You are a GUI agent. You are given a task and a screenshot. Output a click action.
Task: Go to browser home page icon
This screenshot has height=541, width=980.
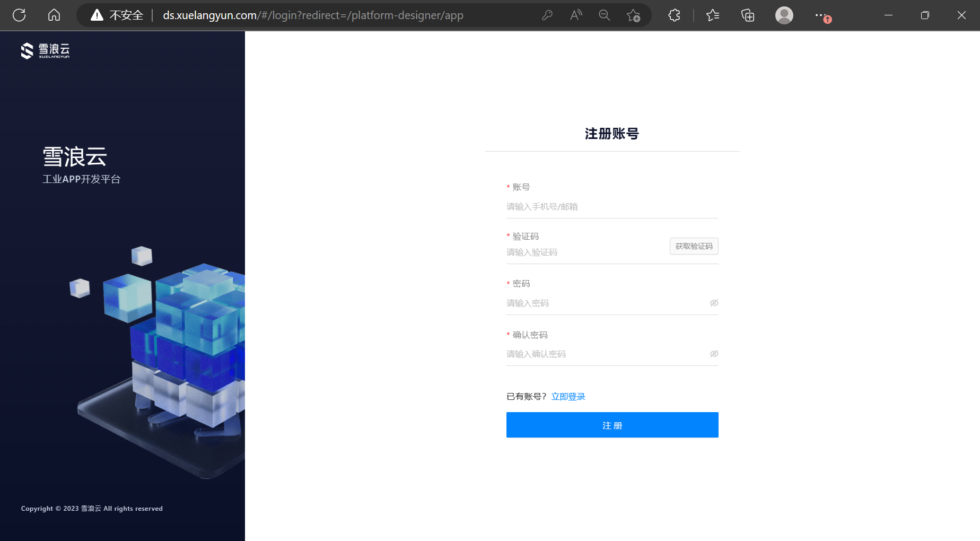pyautogui.click(x=54, y=15)
